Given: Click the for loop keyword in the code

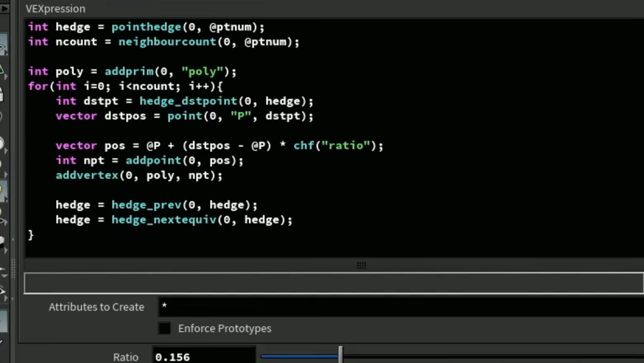Looking at the screenshot, I should coord(38,86).
